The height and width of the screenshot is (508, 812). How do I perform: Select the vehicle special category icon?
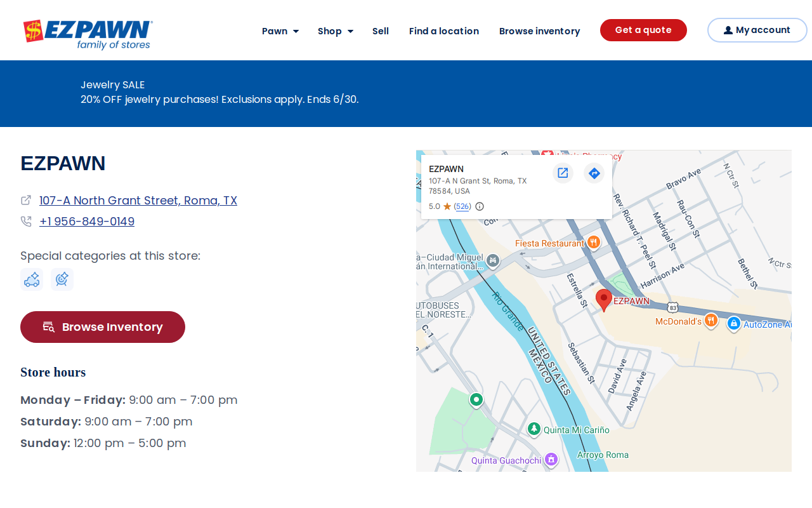click(32, 279)
